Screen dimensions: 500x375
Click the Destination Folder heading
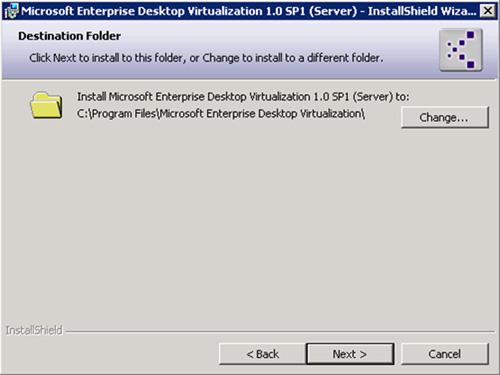(x=69, y=36)
